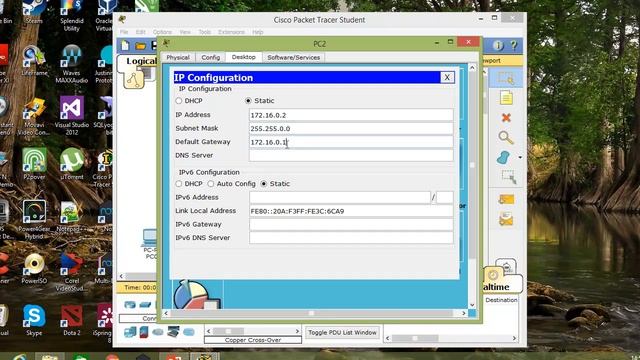The height and width of the screenshot is (360, 640).
Task: Open the uTorrent desktop shortcut
Action: 71,164
